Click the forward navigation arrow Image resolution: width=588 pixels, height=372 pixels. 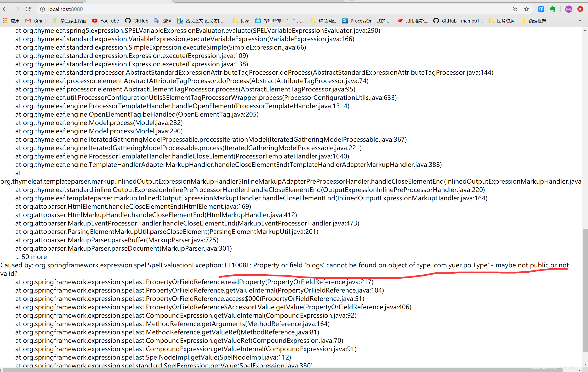click(x=17, y=9)
